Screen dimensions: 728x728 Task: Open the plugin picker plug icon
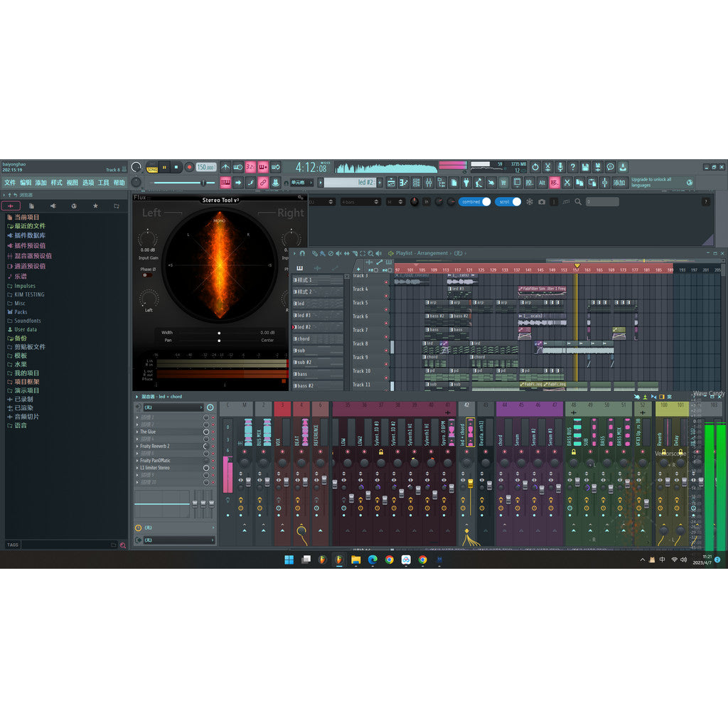[x=466, y=183]
